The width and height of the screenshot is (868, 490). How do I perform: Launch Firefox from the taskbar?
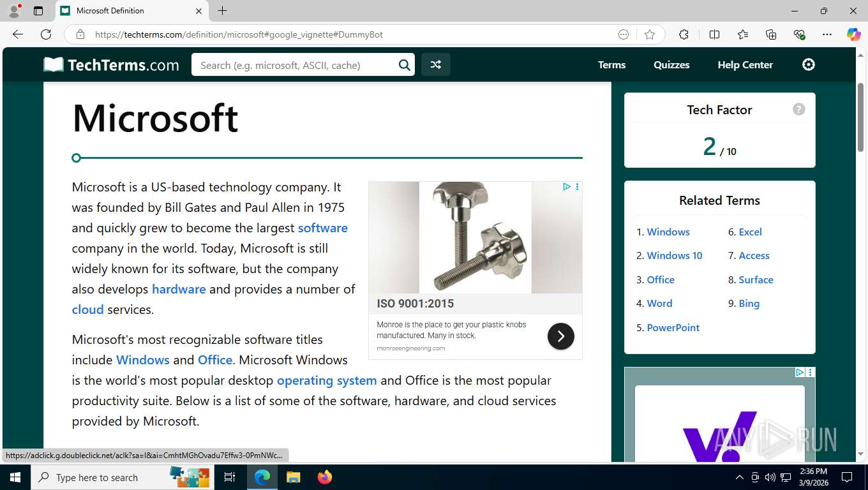[325, 477]
